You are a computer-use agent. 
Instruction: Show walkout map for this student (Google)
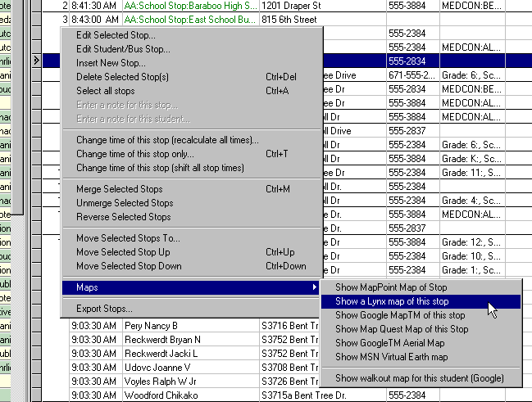coord(421,378)
